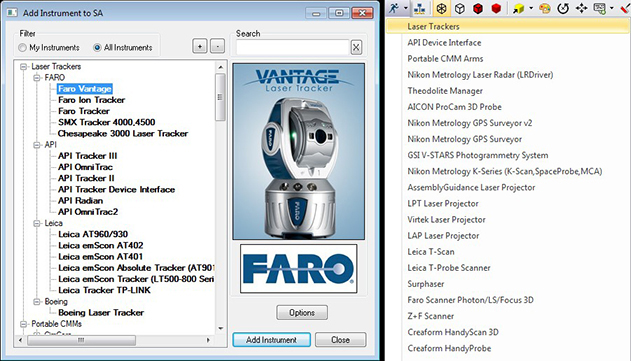
Task: Choose Nikon Metrology Laser Radar (LRDriver)
Action: click(480, 75)
